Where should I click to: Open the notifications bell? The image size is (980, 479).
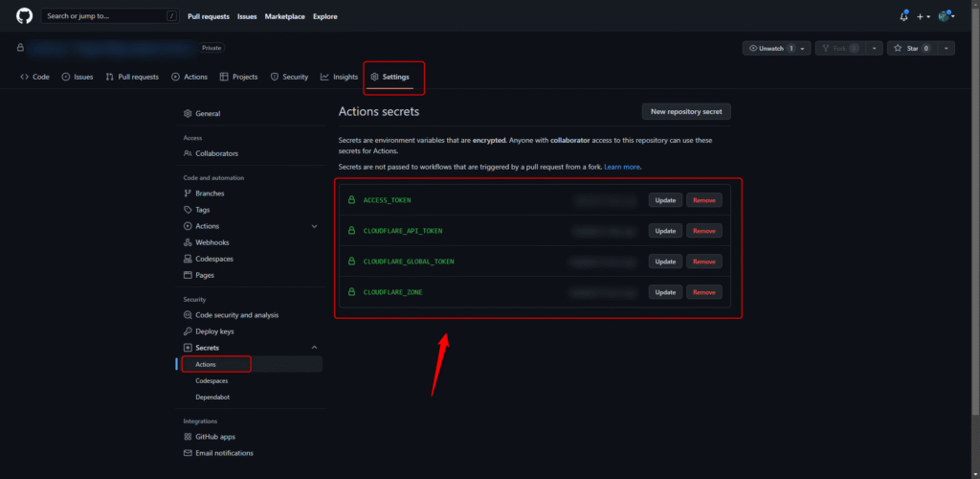click(903, 16)
